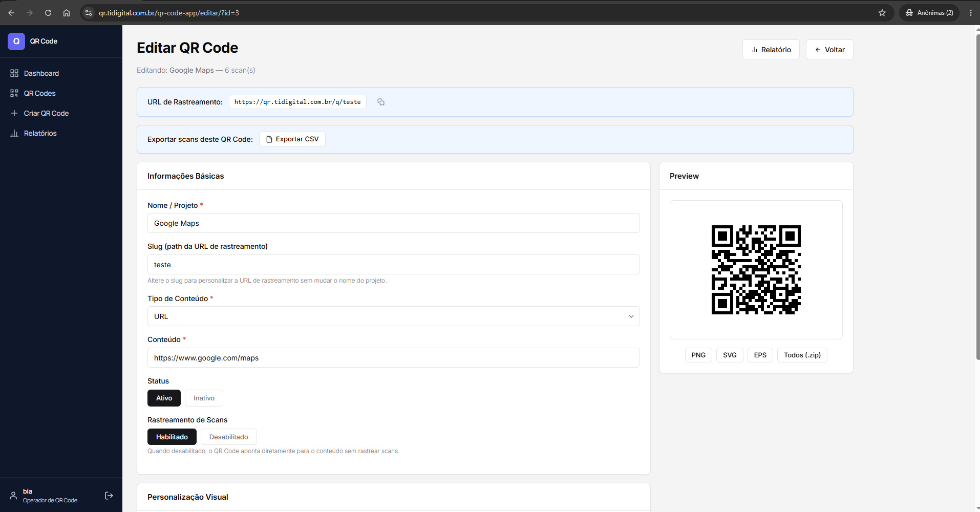The image size is (980, 512).
Task: Edit the Slug input field
Action: (394, 265)
